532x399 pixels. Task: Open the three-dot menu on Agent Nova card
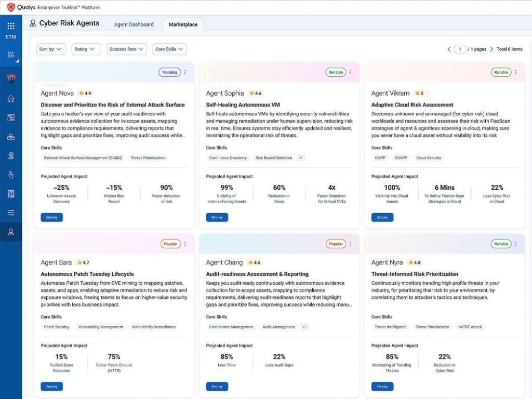coord(185,72)
